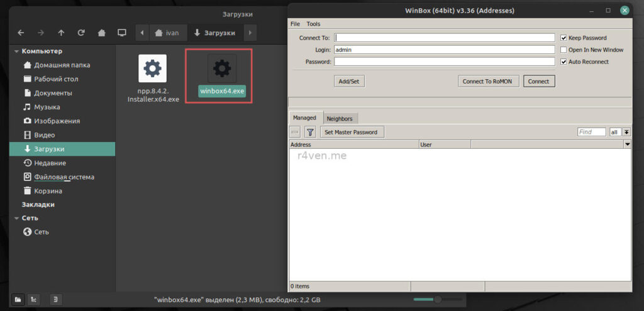Click the computer icon in the toolbar
This screenshot has height=311, width=644.
pyautogui.click(x=122, y=33)
